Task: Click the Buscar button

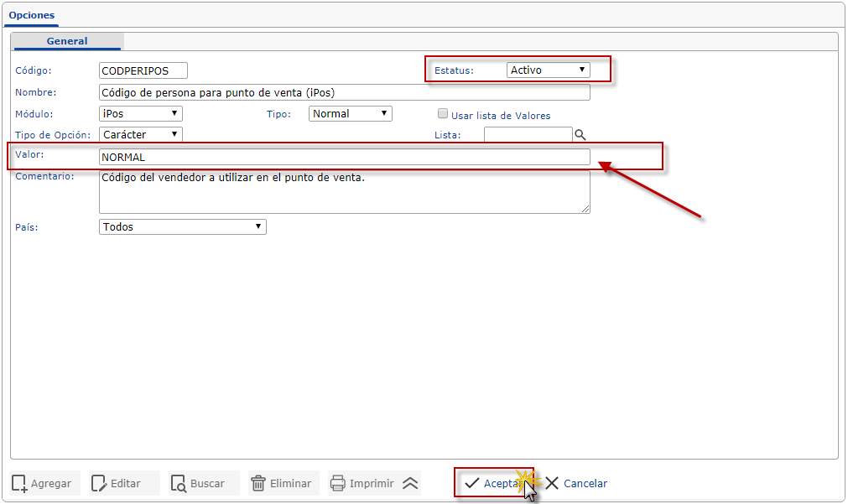Action: (x=204, y=483)
